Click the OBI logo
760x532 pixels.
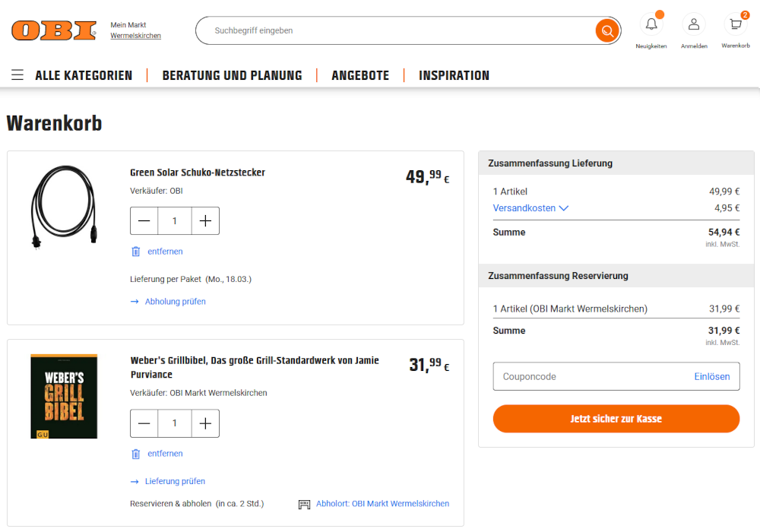[54, 30]
